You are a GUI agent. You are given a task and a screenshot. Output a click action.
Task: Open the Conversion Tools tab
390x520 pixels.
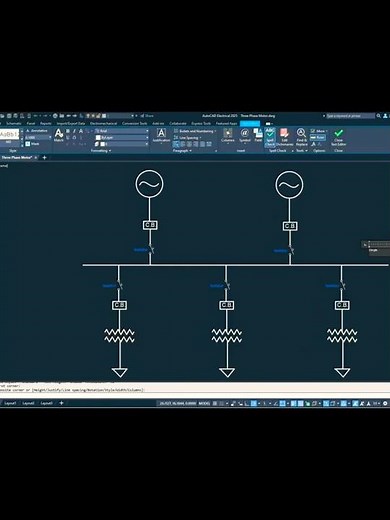pos(134,123)
